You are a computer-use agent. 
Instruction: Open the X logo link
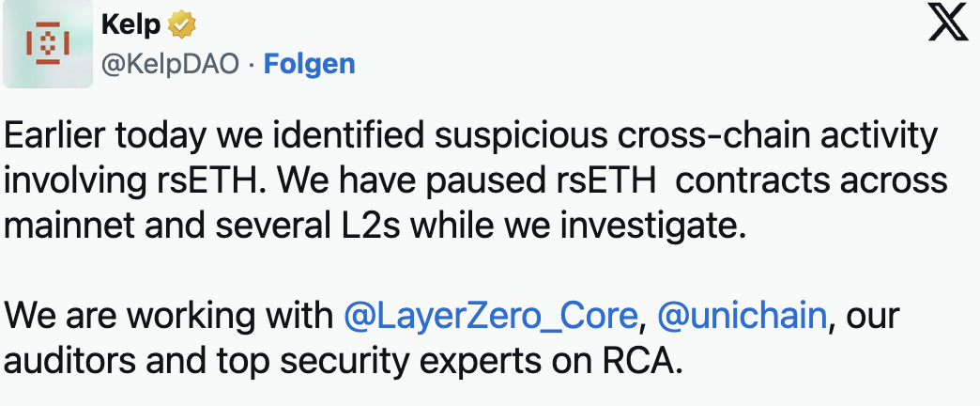coord(947,24)
